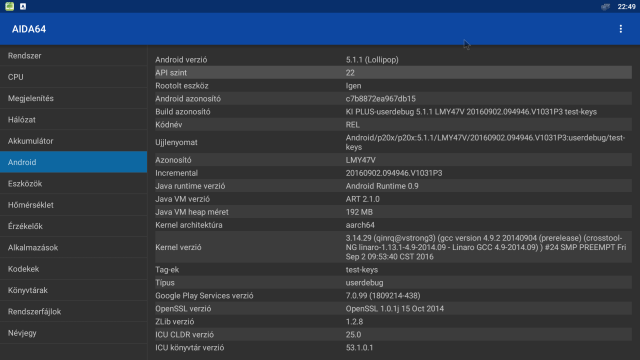Image resolution: width=640 pixels, height=360 pixels.
Task: Tap the green app icon in status bar
Action: [9, 6]
